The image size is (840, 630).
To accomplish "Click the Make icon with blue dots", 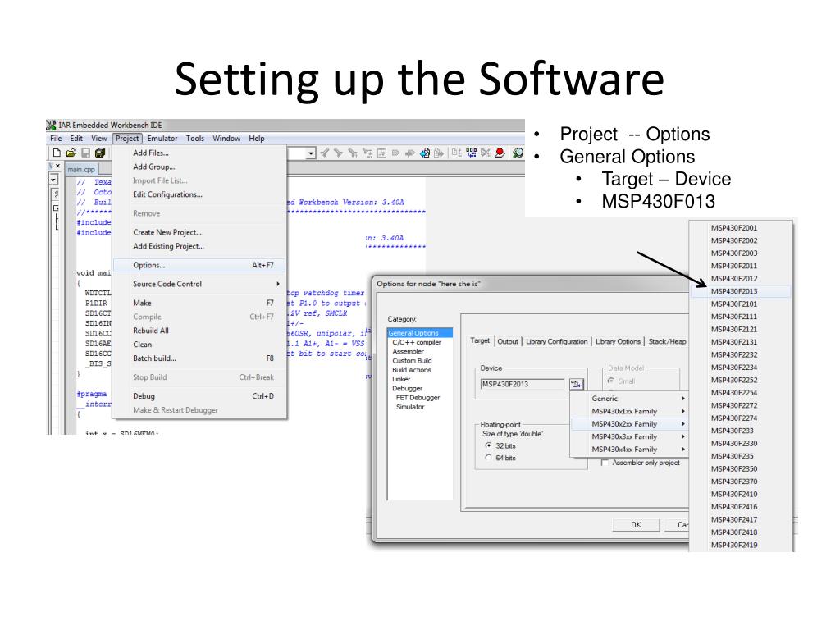I will (x=472, y=153).
